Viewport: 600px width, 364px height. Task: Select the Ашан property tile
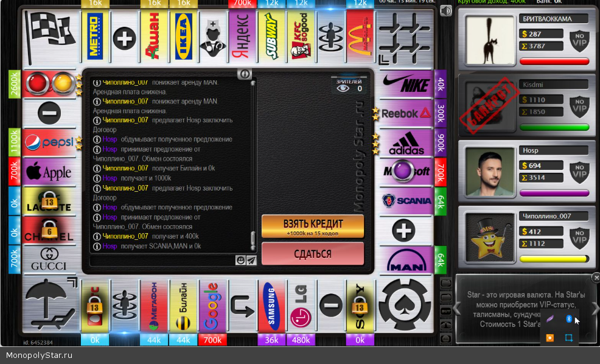click(154, 37)
